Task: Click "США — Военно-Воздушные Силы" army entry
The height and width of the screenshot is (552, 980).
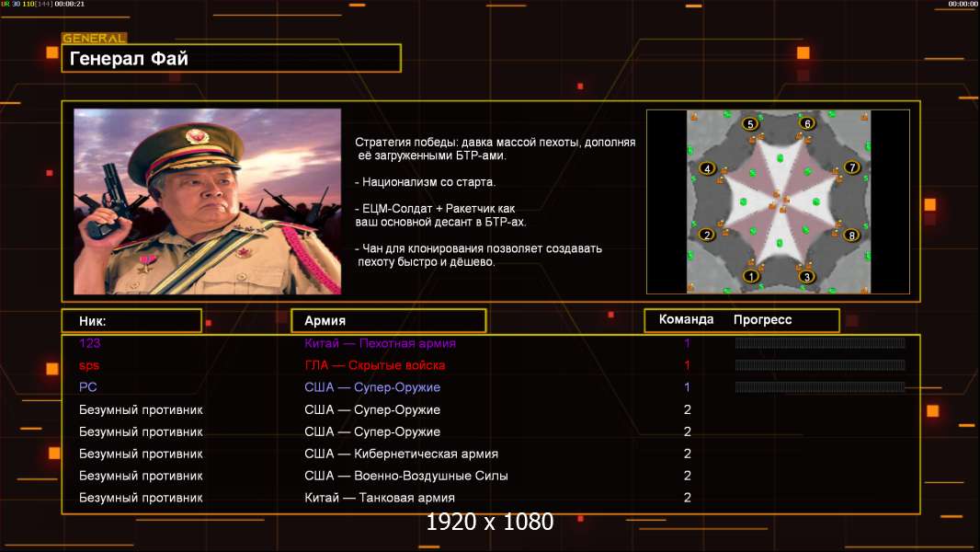Action: 406,476
